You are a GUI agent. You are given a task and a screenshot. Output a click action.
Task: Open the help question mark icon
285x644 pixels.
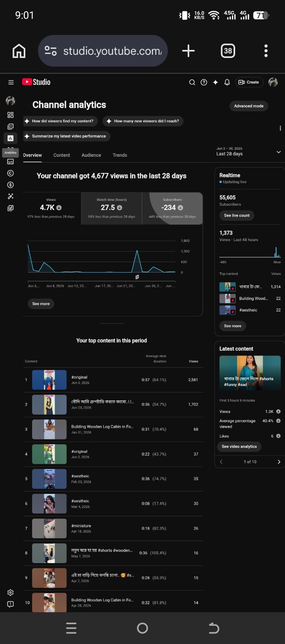pyautogui.click(x=204, y=82)
